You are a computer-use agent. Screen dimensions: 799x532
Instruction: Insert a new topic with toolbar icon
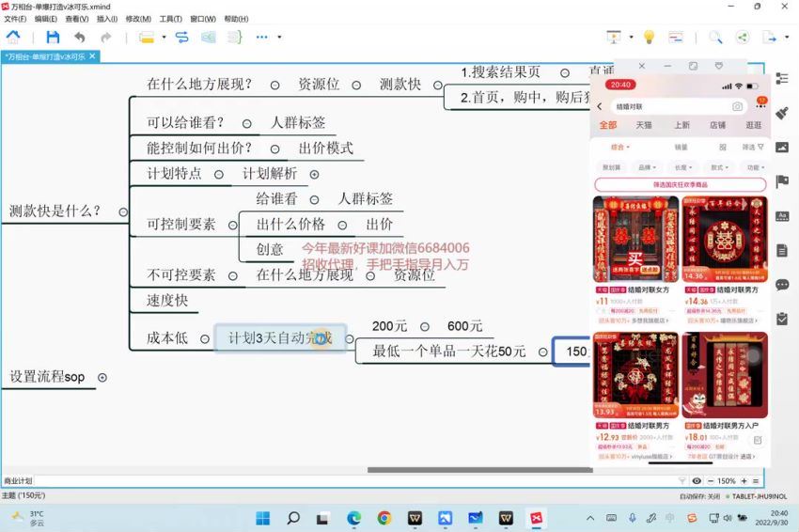pyautogui.click(x=147, y=37)
